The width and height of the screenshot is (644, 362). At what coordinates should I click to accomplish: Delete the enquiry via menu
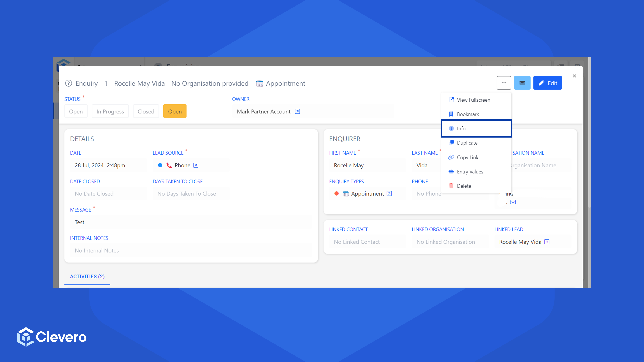pos(464,186)
